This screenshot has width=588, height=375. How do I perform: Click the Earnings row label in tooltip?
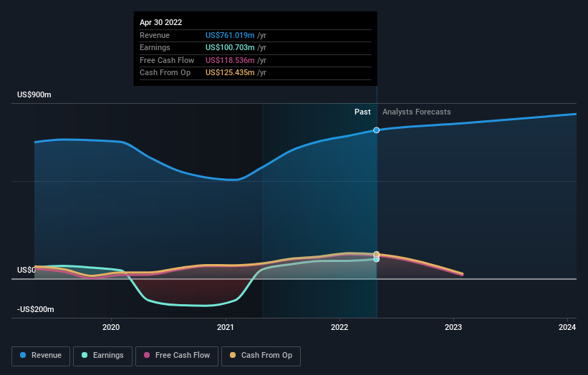click(x=155, y=47)
